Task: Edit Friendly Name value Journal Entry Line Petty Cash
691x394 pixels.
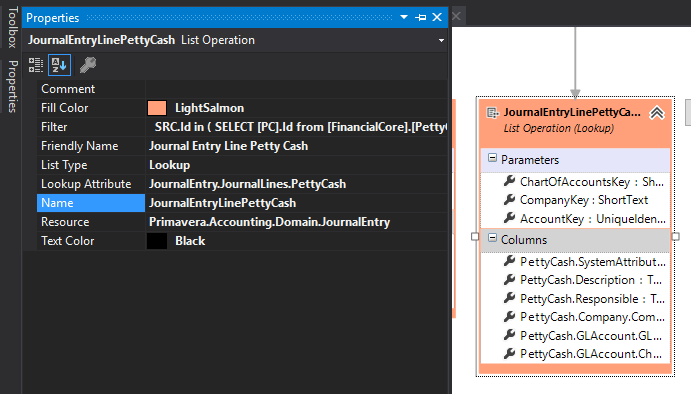Action: click(x=296, y=146)
